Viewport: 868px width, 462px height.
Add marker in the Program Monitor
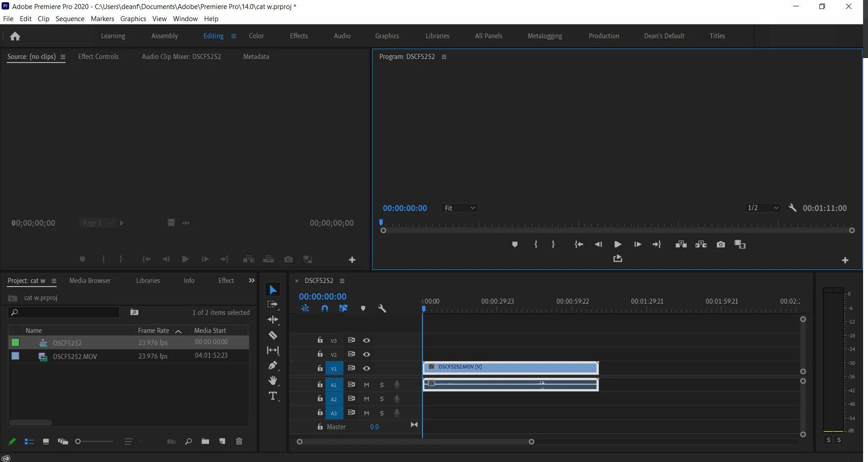[x=515, y=244]
